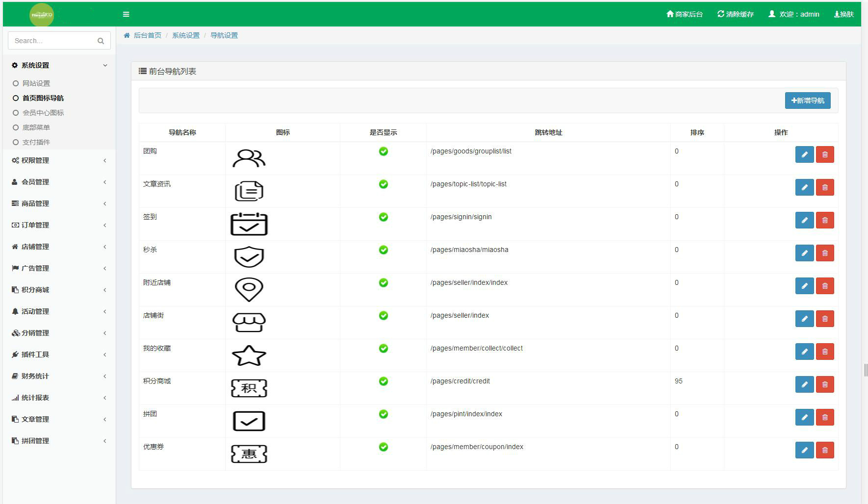Delete the 优惠券 row with trash icon
This screenshot has width=868, height=504.
click(x=825, y=450)
